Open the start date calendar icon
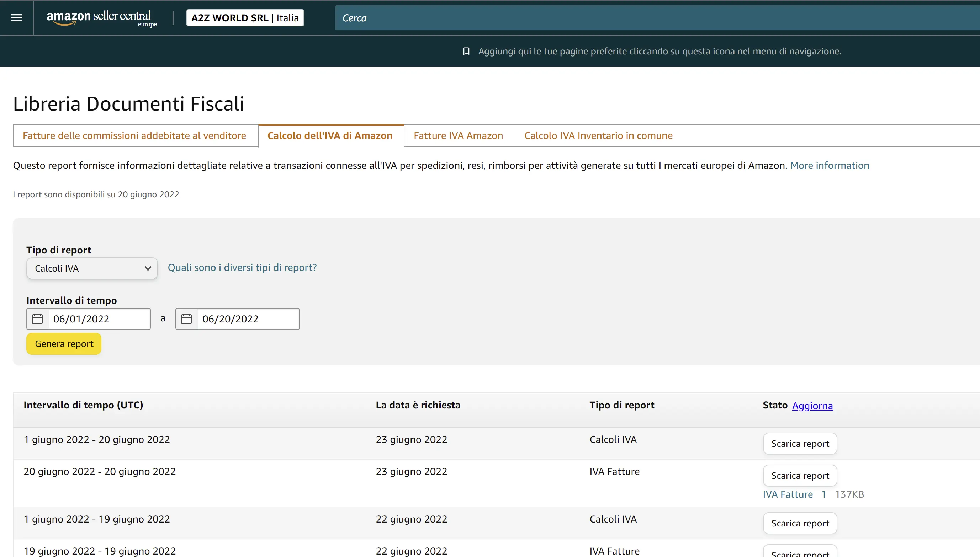Screen dimensions: 980x557 point(37,319)
